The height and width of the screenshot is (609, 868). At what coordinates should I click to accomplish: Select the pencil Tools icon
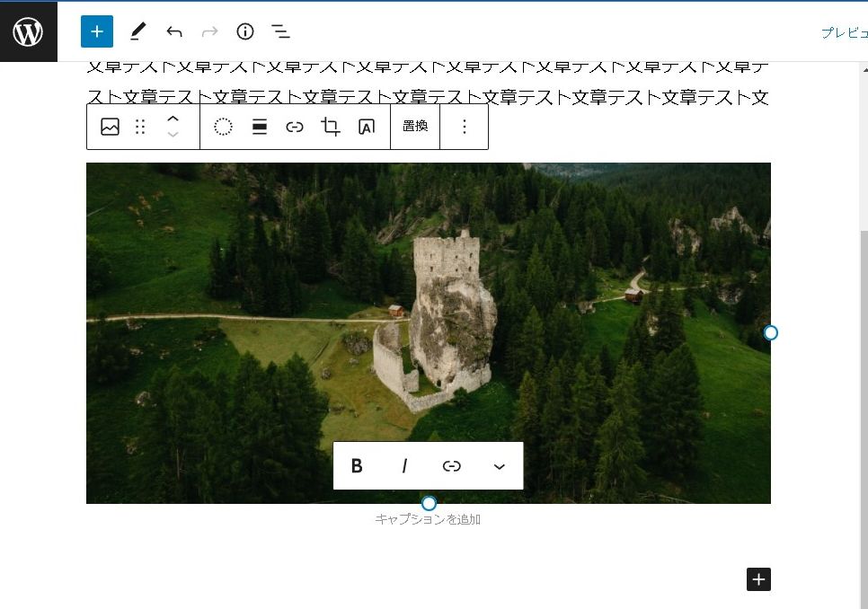tap(137, 32)
